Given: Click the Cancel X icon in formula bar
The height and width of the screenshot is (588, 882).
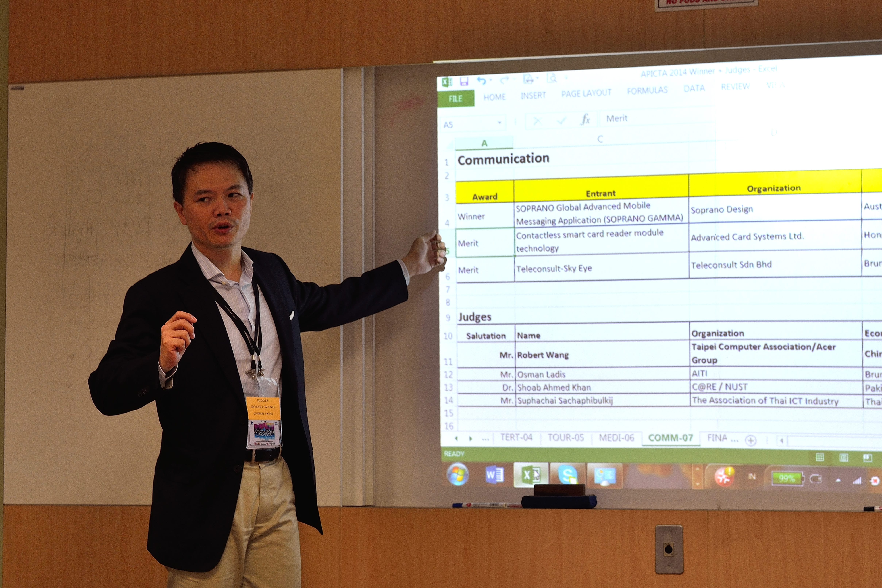Looking at the screenshot, I should click(x=537, y=121).
